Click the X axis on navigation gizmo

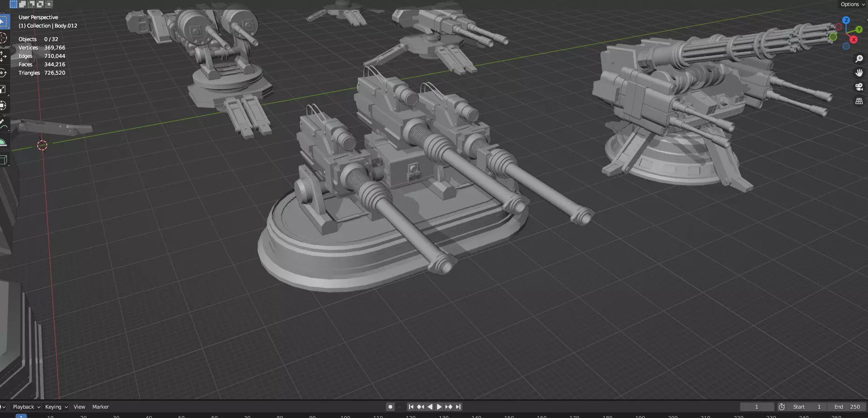[854, 40]
